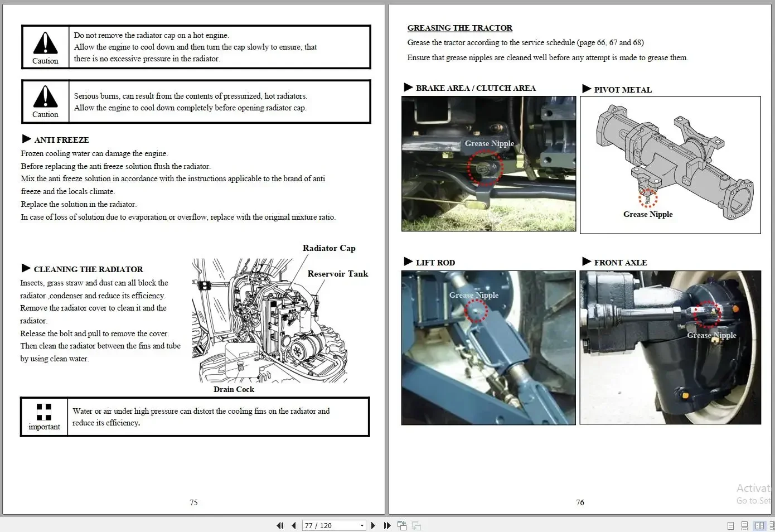Click the Brake Area grease nipple photo
The image size is (775, 532).
[488, 163]
